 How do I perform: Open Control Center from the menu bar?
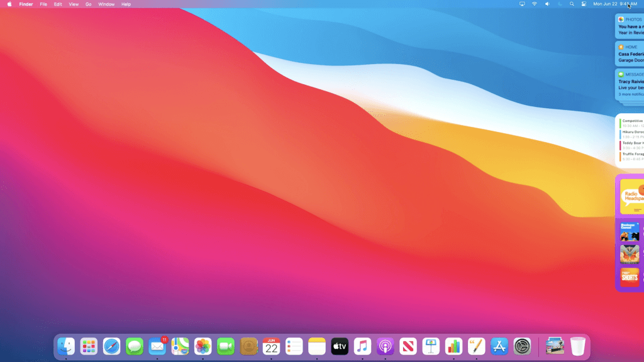tap(584, 4)
